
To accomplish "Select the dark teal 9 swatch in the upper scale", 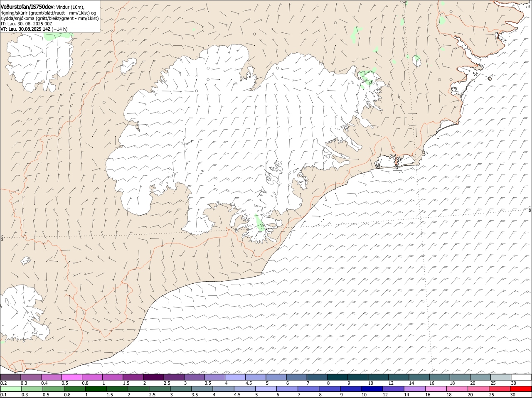I will (358, 377).
